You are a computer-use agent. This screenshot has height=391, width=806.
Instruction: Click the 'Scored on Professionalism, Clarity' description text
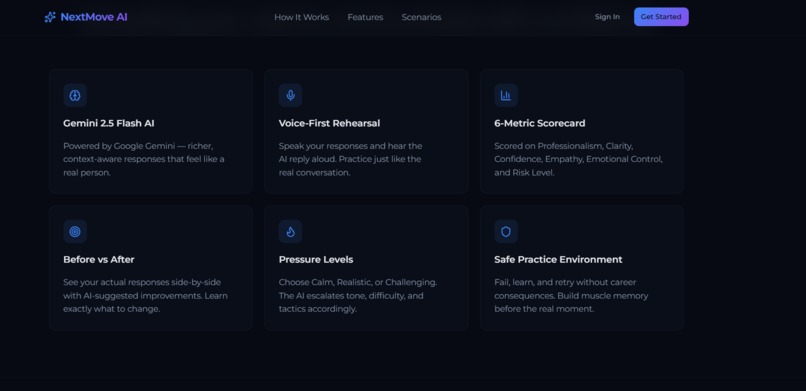click(578, 159)
